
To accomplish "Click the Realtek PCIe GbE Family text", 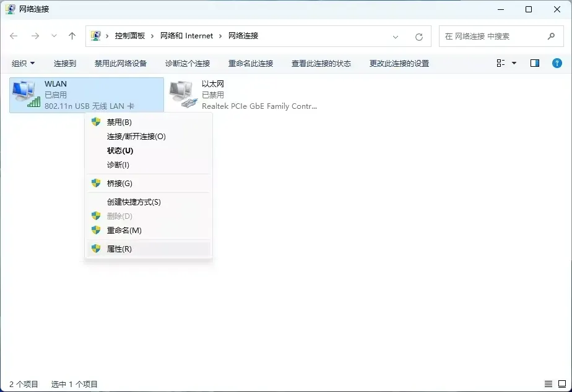I will (x=259, y=106).
